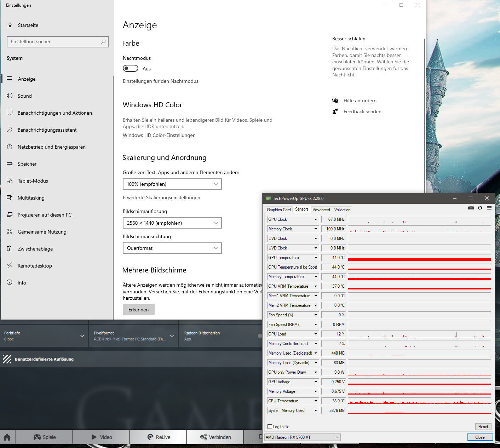Open scaling dropdown 100% (empfohlen)

172,184
